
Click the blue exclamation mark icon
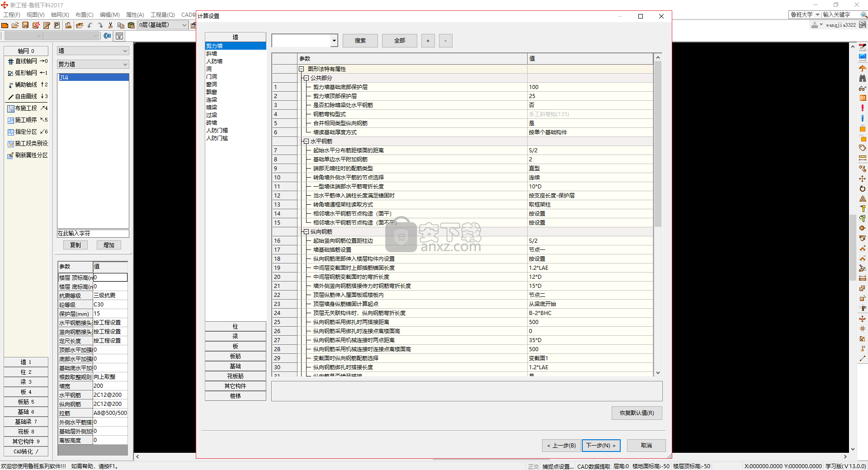point(863,118)
